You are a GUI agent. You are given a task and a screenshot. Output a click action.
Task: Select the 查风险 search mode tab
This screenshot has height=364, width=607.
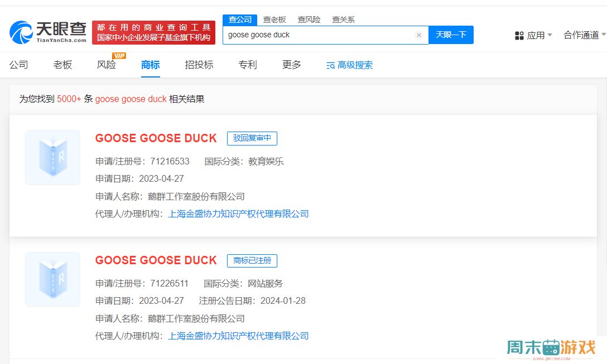point(309,20)
